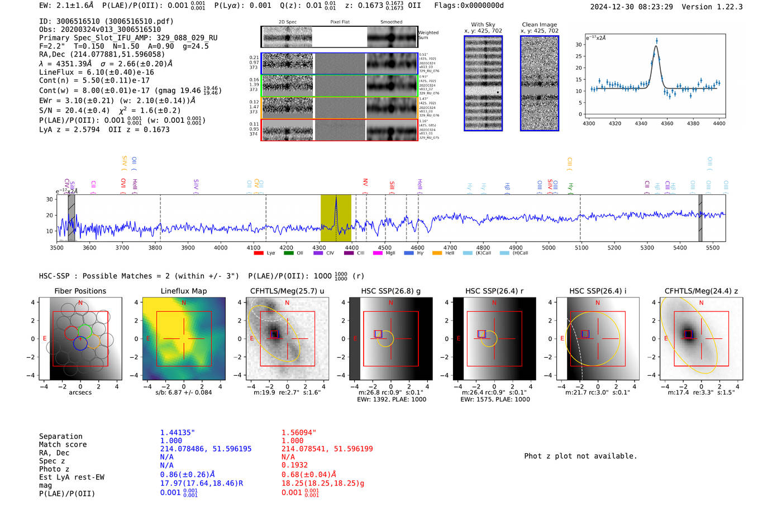This screenshot has width=782, height=532.
Task: Select the red-bordered 2D fiber spectrum row
Action: [x=340, y=130]
